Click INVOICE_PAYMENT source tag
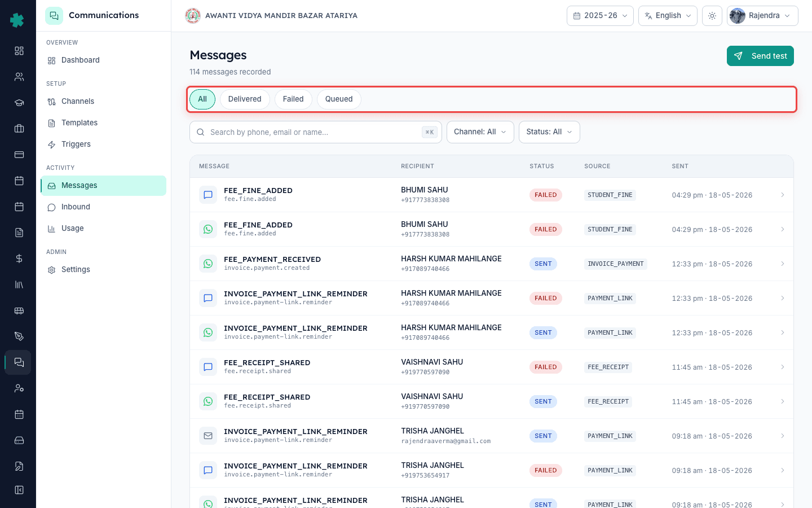 (616, 264)
